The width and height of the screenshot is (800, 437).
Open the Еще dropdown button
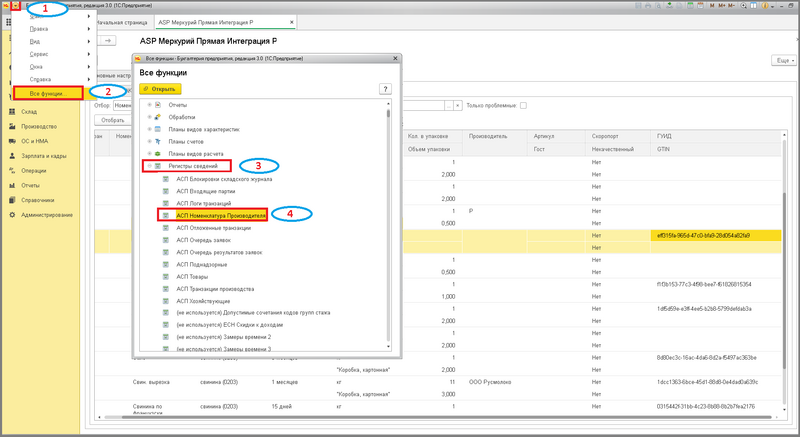tap(783, 61)
